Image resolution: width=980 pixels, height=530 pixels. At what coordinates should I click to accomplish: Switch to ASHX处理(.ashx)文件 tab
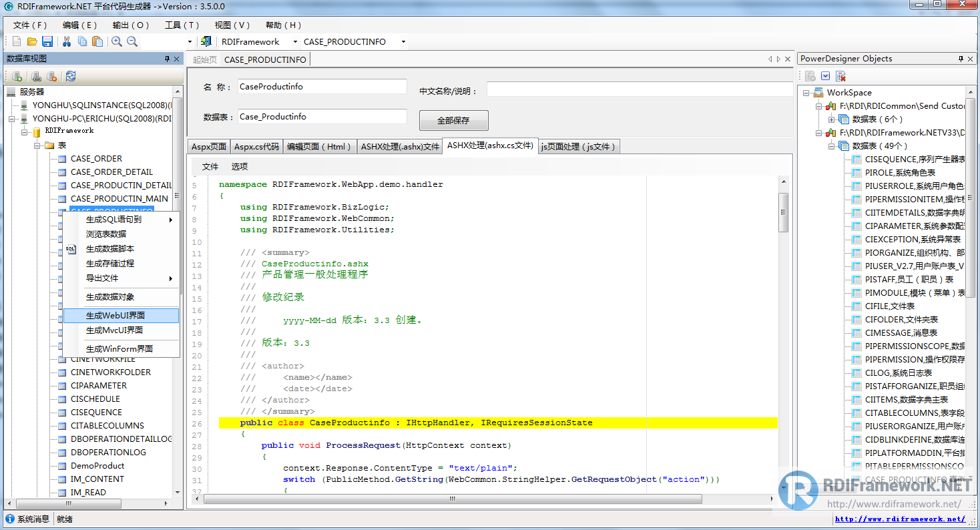tap(400, 147)
